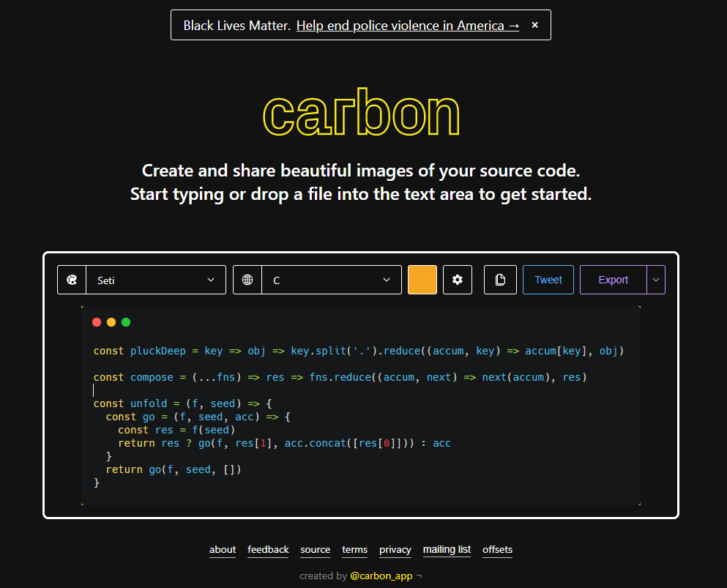This screenshot has height=588, width=727.
Task: Open the mailing list footer link
Action: [447, 549]
